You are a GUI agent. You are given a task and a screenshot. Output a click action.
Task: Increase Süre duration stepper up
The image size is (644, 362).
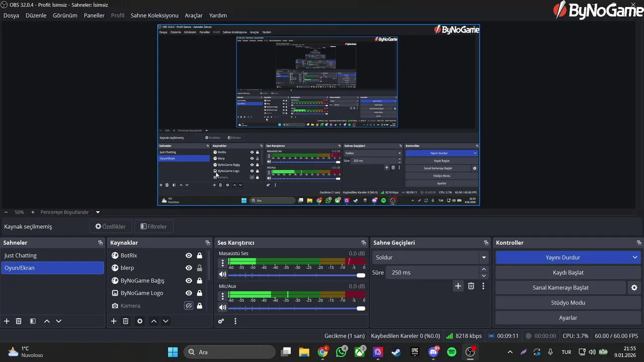click(484, 269)
